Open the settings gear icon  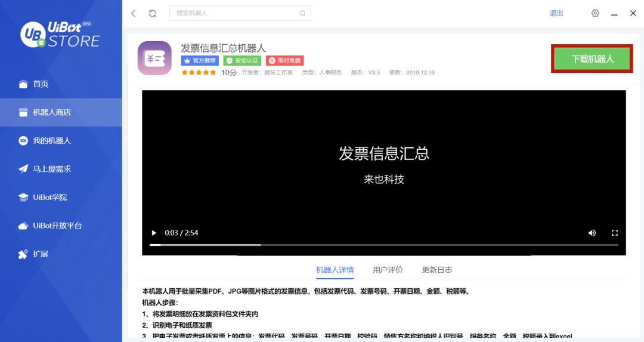pos(595,13)
